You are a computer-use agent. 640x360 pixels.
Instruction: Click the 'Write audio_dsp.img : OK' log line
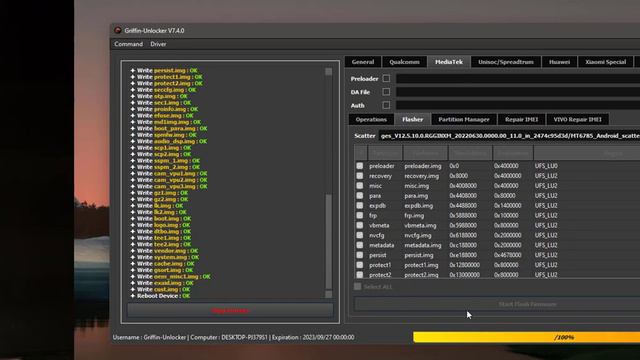[x=169, y=141]
